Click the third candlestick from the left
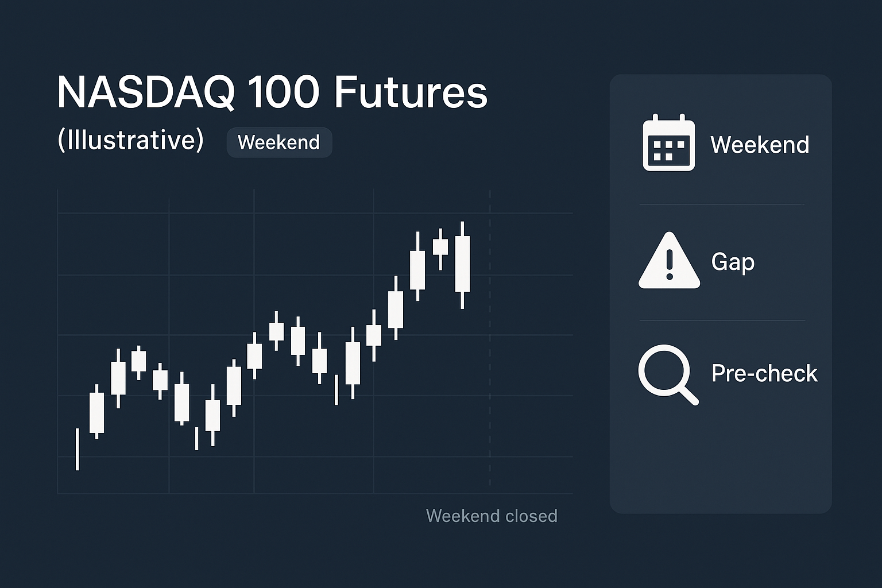The height and width of the screenshot is (588, 882). (118, 377)
